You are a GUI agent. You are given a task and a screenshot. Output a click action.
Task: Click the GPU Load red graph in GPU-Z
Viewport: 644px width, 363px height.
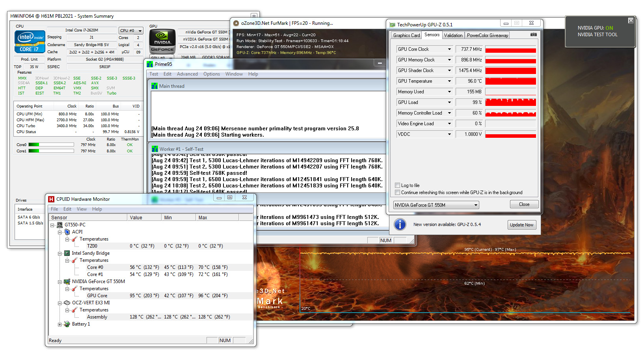pyautogui.click(x=510, y=102)
